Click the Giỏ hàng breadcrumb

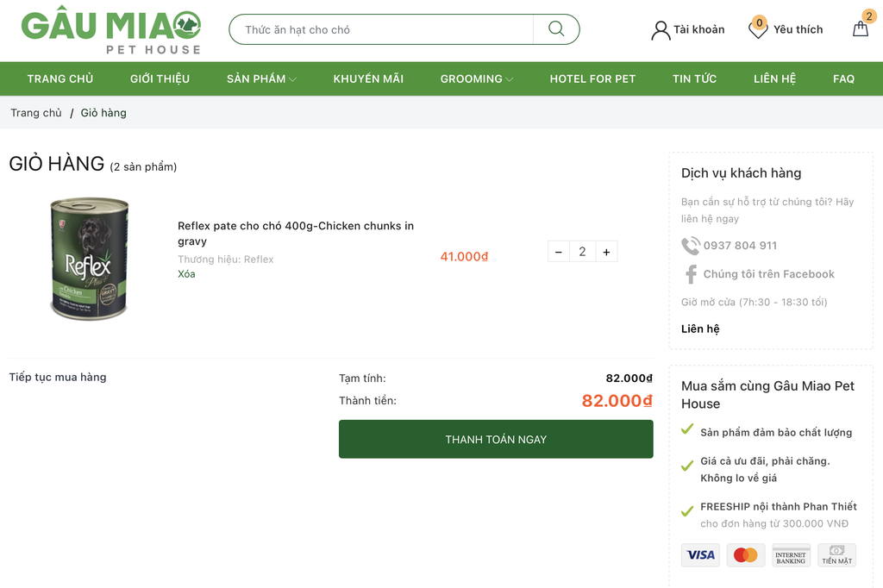pyautogui.click(x=103, y=113)
